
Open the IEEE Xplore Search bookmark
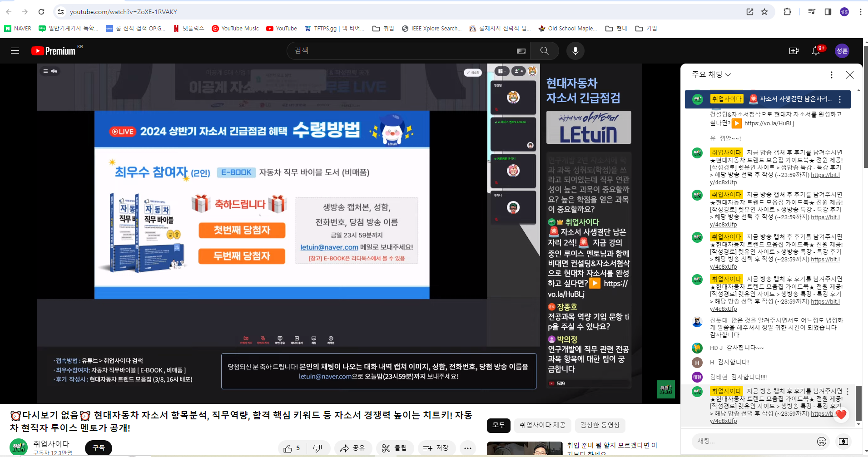tap(432, 29)
